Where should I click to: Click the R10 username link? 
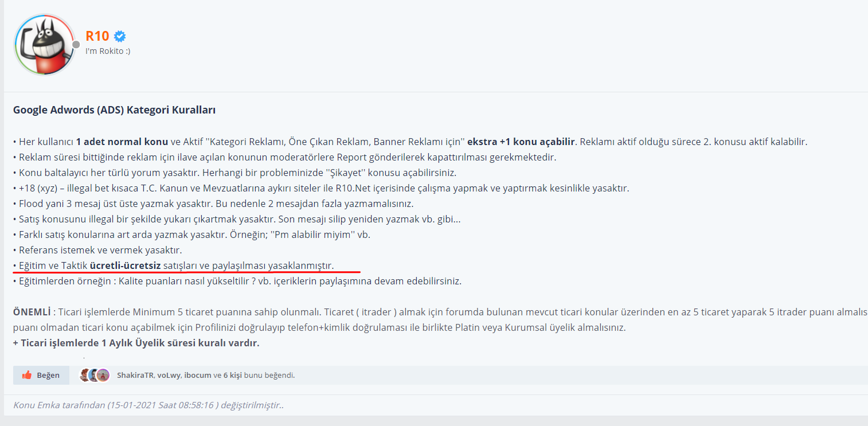coord(97,36)
